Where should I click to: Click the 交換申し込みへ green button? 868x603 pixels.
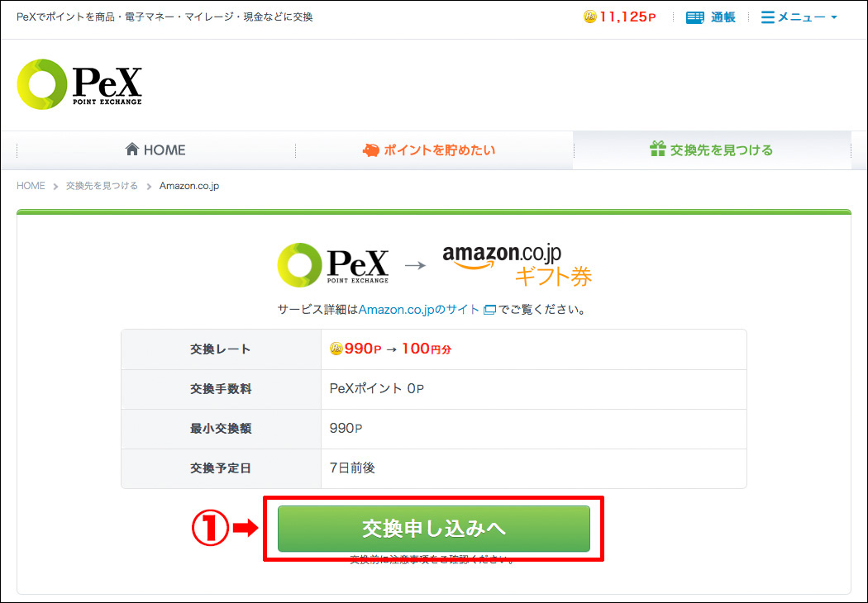click(434, 529)
